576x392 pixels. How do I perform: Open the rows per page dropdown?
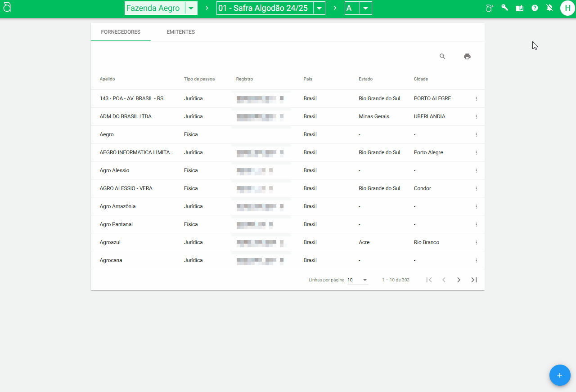pyautogui.click(x=358, y=280)
